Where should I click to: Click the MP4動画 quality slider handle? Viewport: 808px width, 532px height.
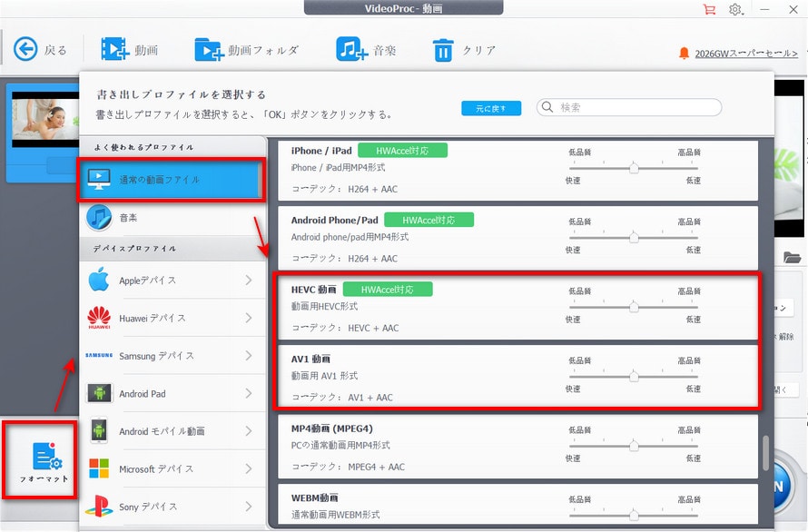(634, 446)
